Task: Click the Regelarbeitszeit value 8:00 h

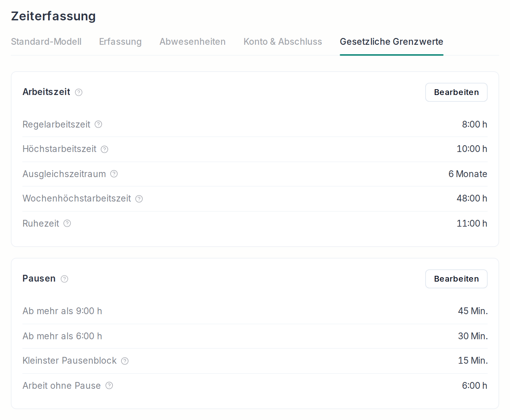Action: tap(474, 124)
